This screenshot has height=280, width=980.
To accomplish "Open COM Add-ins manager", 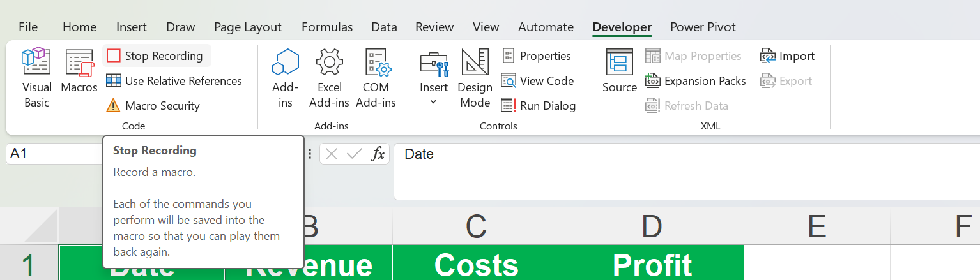I will click(x=376, y=78).
